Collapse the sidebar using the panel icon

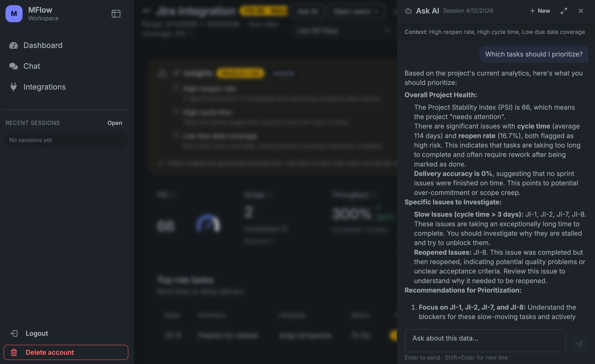116,14
